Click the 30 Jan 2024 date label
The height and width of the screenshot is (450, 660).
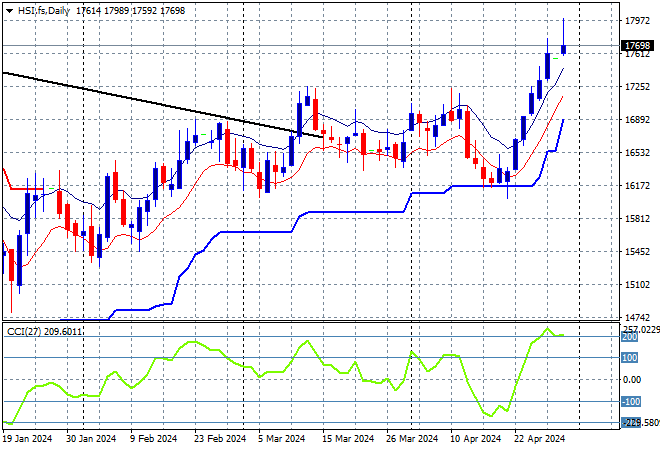91,439
